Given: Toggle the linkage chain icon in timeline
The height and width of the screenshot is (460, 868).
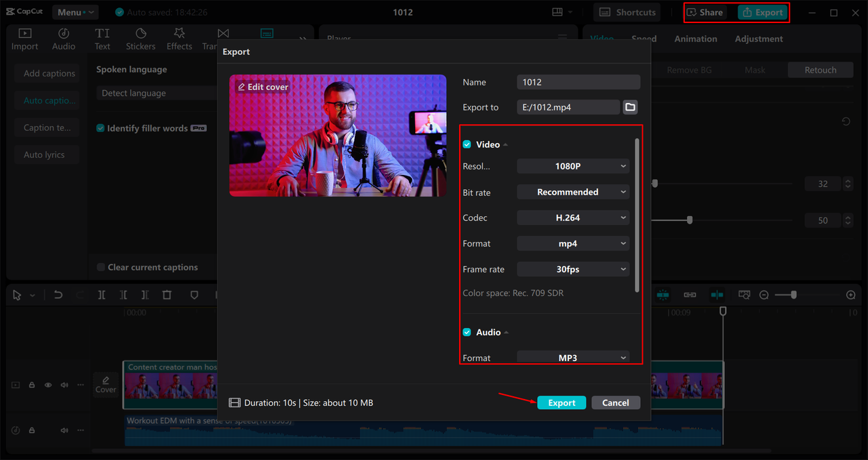Looking at the screenshot, I should coord(690,295).
